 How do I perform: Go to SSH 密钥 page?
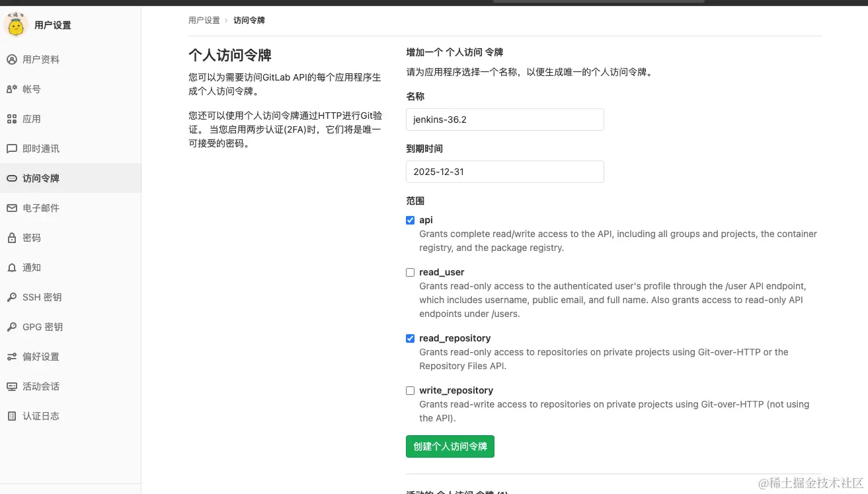[70, 297]
